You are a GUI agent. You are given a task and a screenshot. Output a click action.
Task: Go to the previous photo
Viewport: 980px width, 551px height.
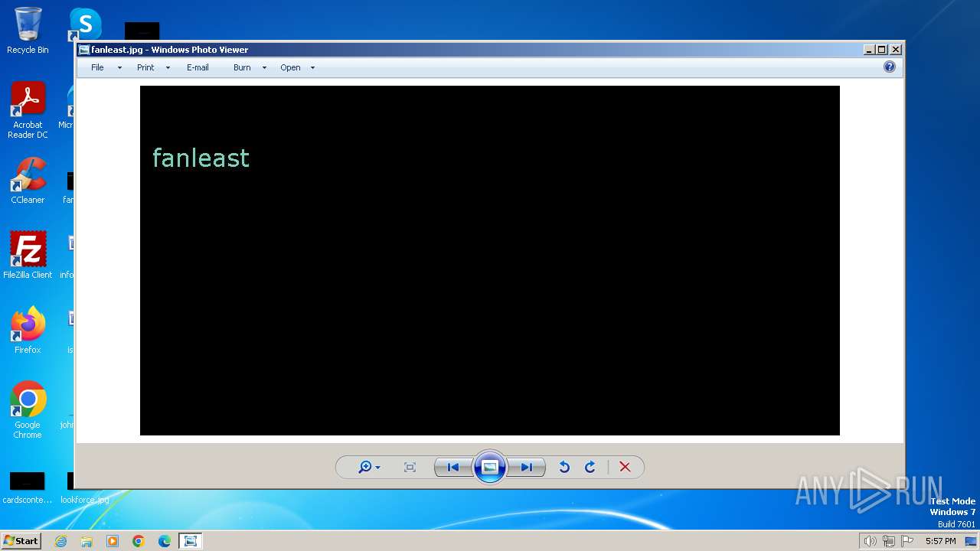pos(453,468)
